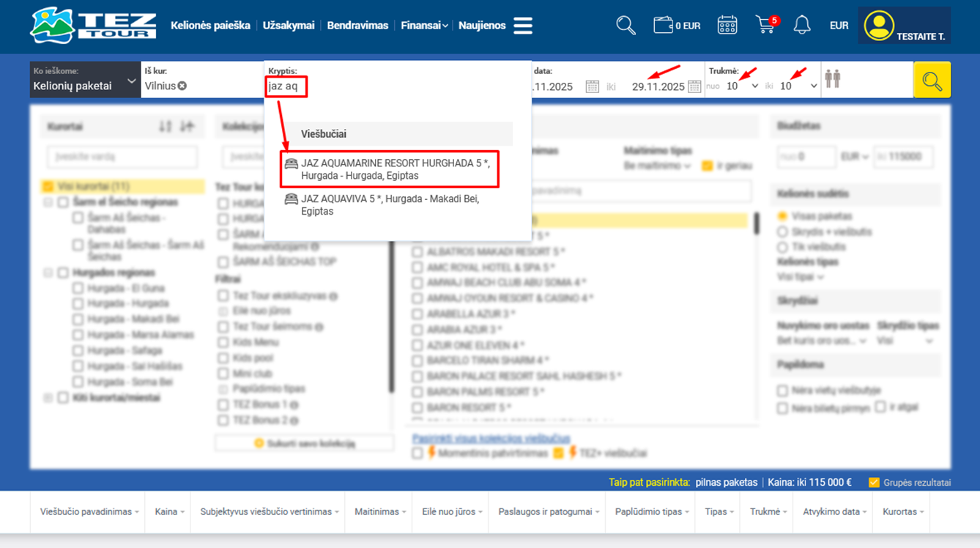Open Ko ieškome Kelionių paketai dropdown

85,80
